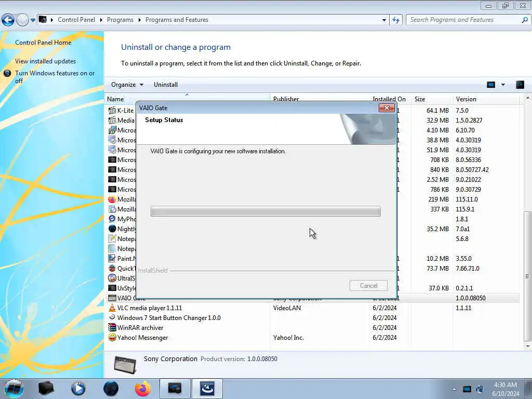Open Windows Media Player from the taskbar

click(78, 389)
